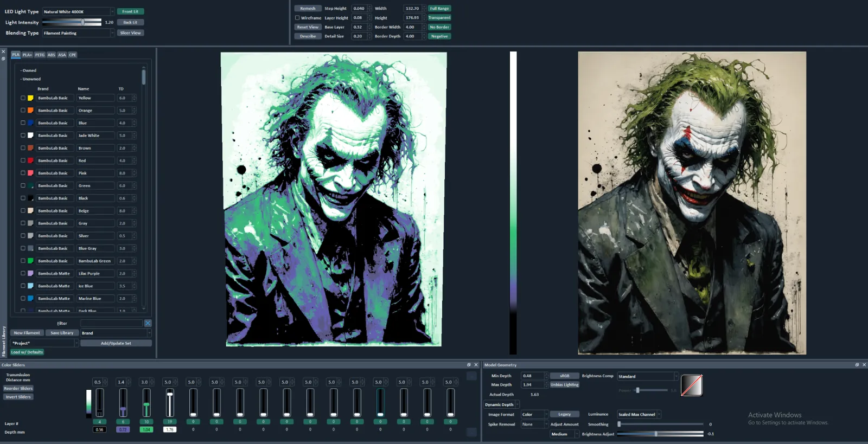Open the Blending Type dropdown

click(78, 33)
